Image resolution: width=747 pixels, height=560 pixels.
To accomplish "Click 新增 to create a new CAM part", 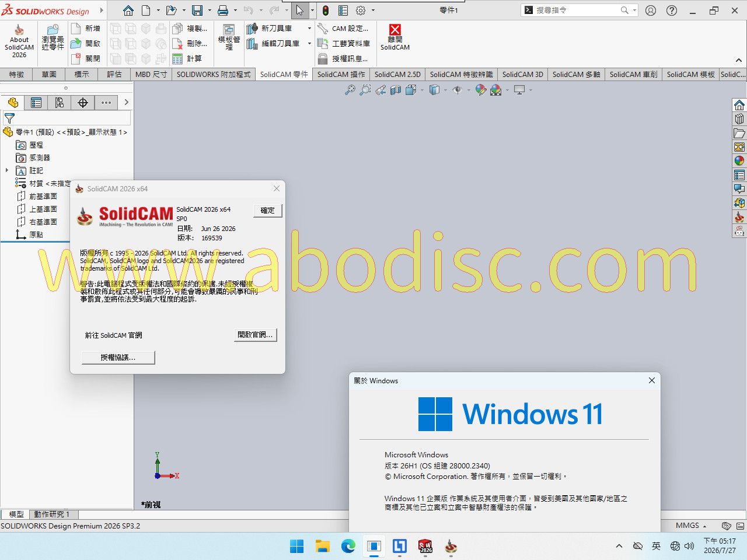I will [x=86, y=28].
